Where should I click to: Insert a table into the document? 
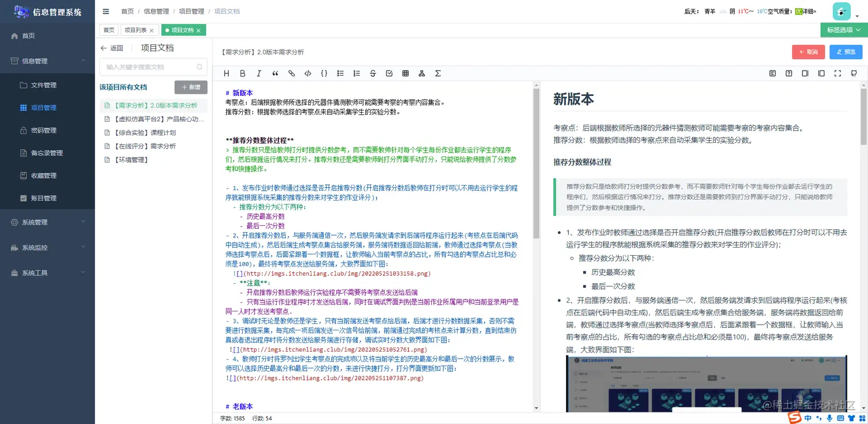click(406, 73)
